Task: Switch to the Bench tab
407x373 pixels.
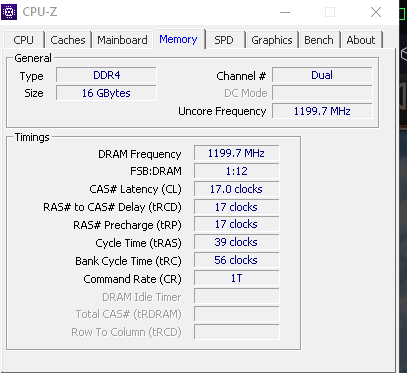Action: pyautogui.click(x=319, y=40)
